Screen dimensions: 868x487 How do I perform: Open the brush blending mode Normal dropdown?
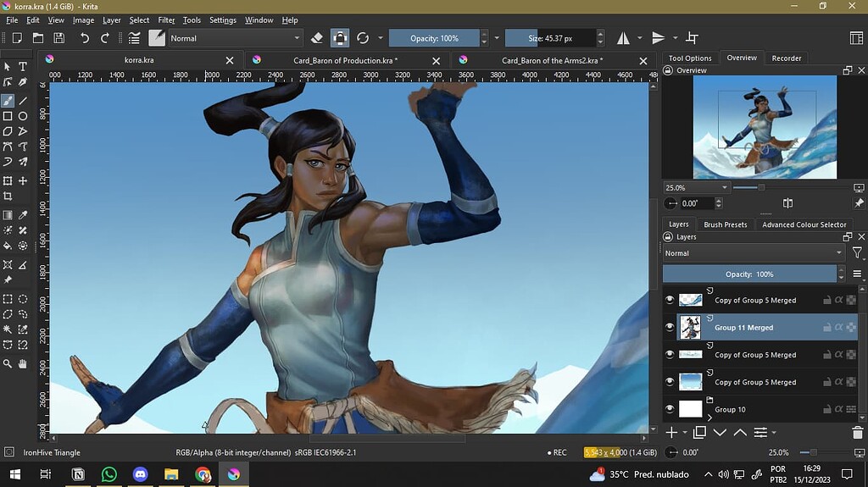coord(236,38)
